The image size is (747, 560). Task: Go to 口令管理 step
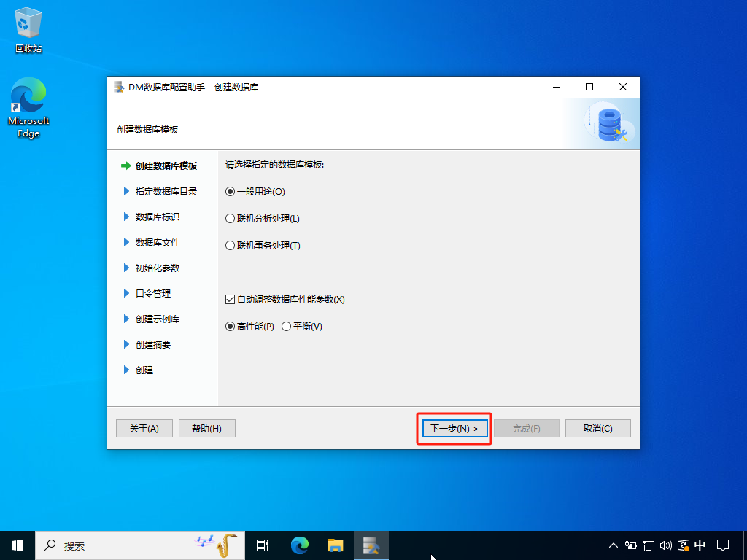(147, 293)
